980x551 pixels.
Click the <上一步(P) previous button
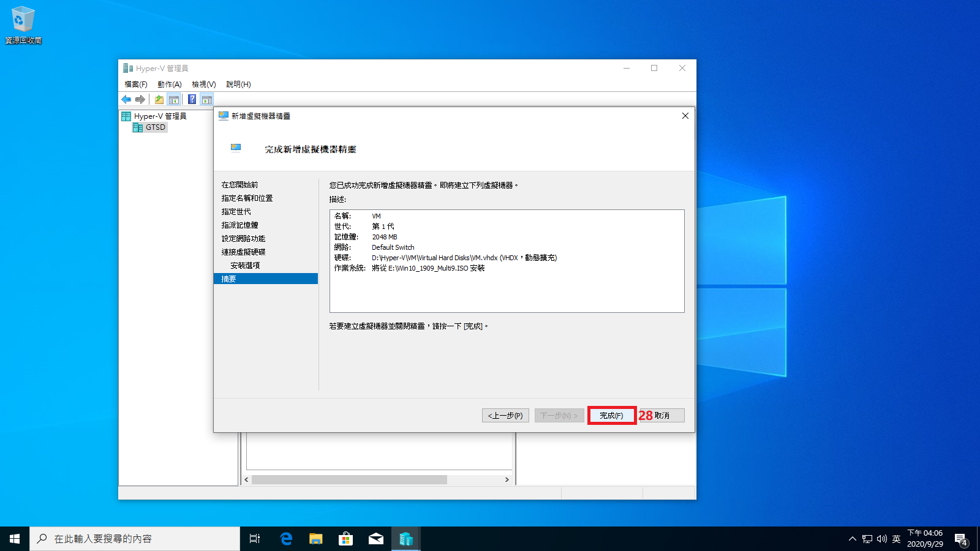pyautogui.click(x=505, y=415)
